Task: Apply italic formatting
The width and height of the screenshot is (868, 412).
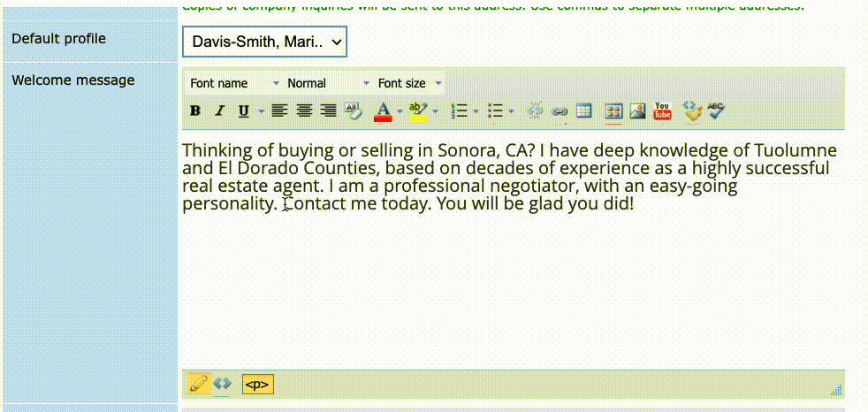Action: point(219,111)
